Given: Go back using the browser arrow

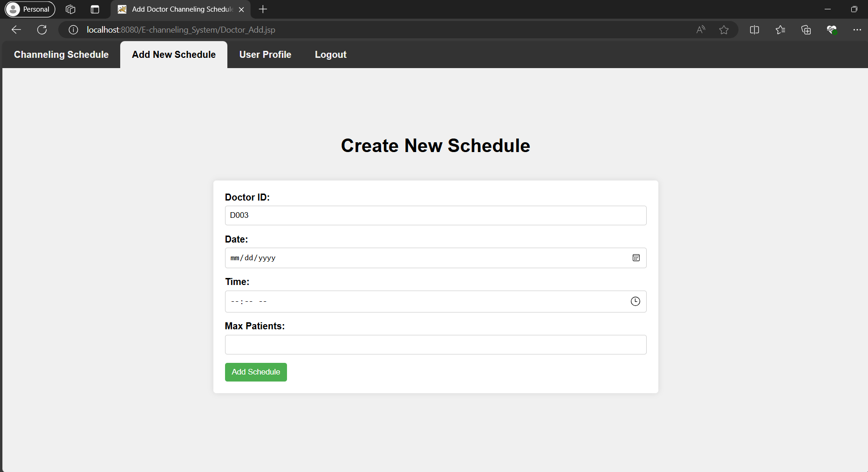Looking at the screenshot, I should 16,30.
